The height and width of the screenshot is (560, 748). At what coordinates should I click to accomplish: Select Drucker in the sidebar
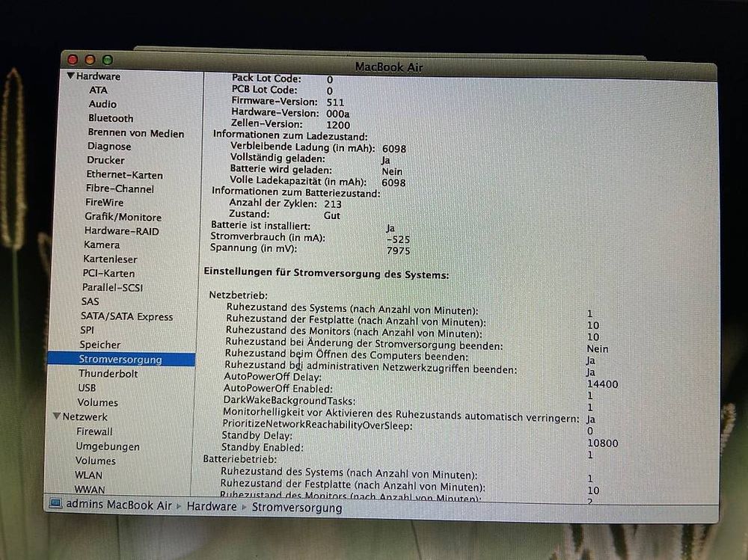[x=106, y=160]
